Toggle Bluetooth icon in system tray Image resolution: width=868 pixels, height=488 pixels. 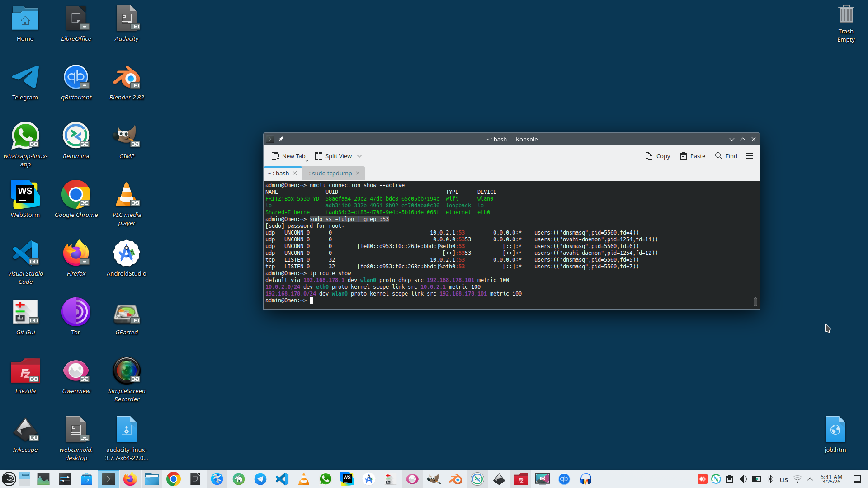(x=770, y=479)
